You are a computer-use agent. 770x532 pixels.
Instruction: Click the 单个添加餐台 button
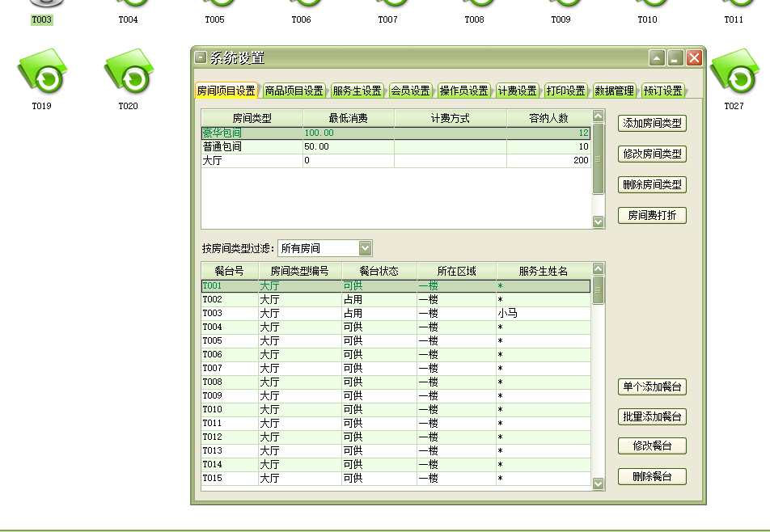pos(652,386)
